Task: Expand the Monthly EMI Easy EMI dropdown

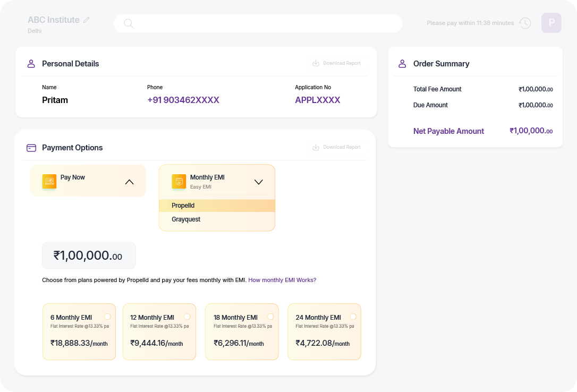Action: click(259, 182)
